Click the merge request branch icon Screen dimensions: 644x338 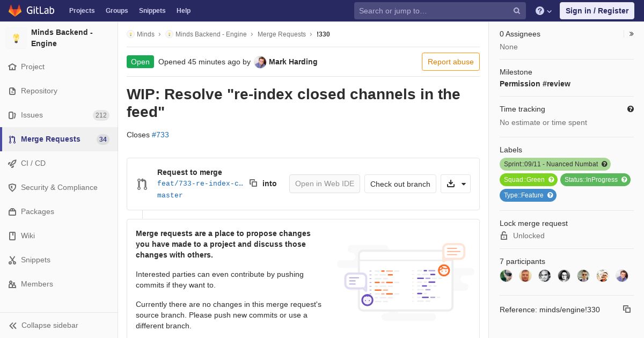[142, 184]
